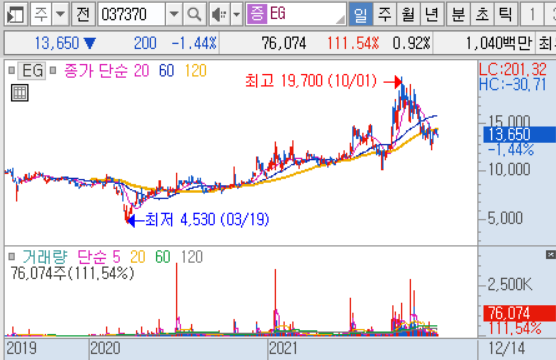Click the current price 13,650 text
556x360 pixels.
tap(57, 43)
